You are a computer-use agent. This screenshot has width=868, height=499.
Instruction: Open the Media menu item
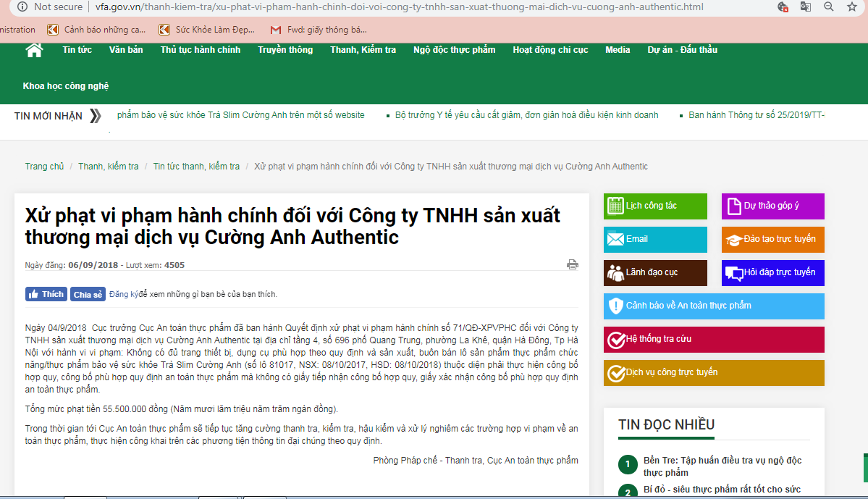click(x=618, y=49)
